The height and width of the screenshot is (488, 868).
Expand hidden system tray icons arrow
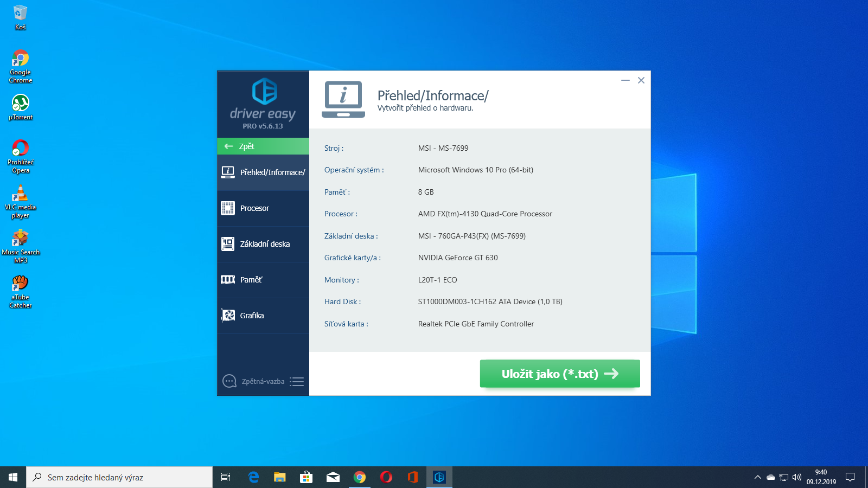tap(758, 477)
